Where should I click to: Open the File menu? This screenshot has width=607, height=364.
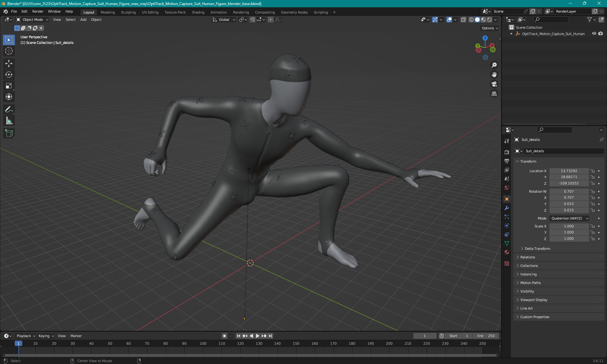pyautogui.click(x=14, y=11)
